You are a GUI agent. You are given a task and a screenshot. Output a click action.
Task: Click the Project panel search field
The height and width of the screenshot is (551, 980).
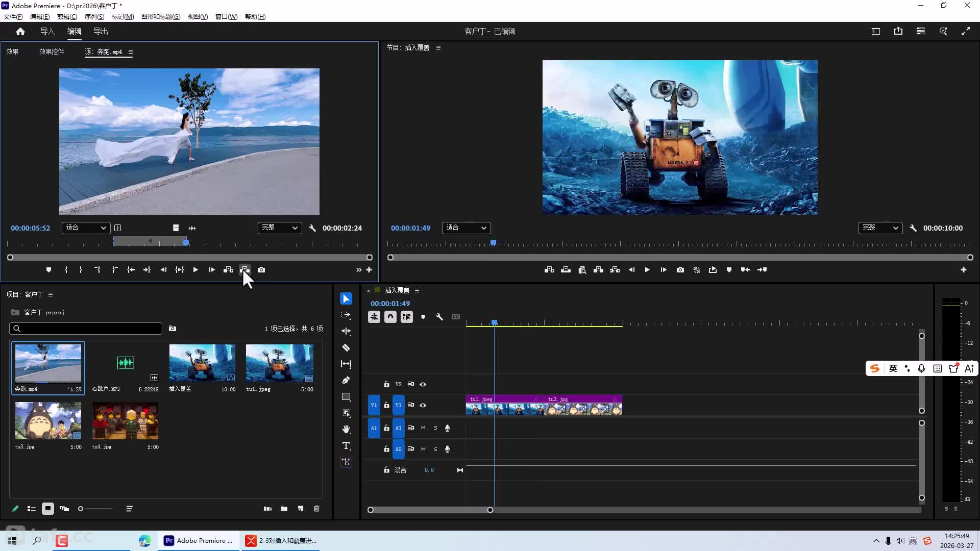86,329
